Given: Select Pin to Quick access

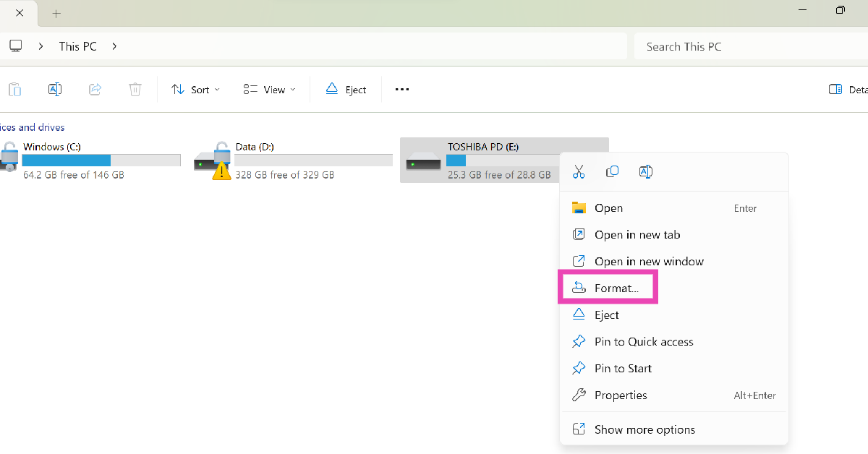Looking at the screenshot, I should [x=644, y=341].
